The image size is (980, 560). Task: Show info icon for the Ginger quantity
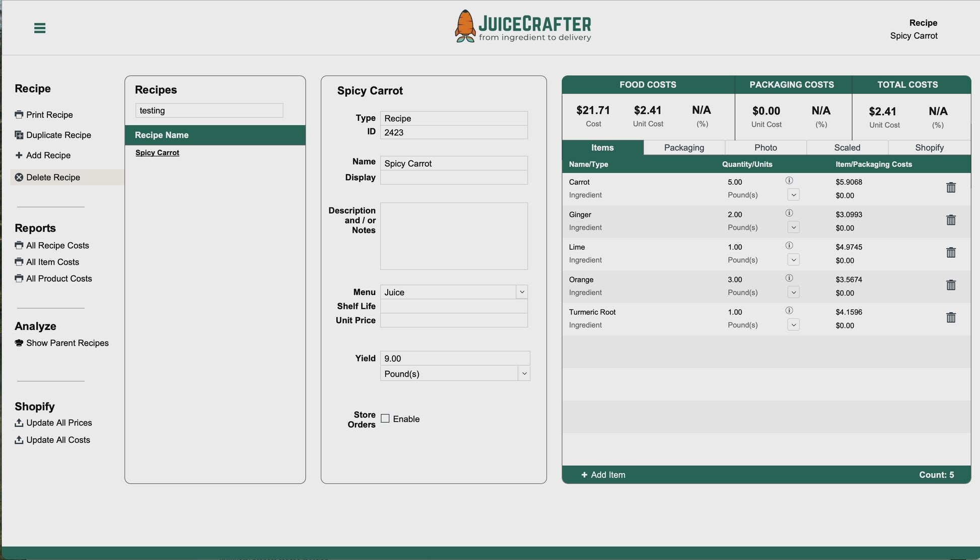click(789, 213)
